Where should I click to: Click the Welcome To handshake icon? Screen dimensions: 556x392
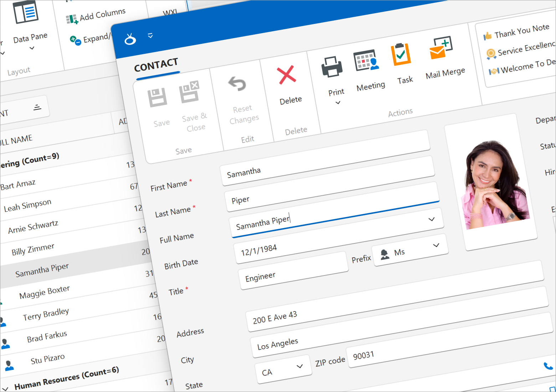click(494, 71)
